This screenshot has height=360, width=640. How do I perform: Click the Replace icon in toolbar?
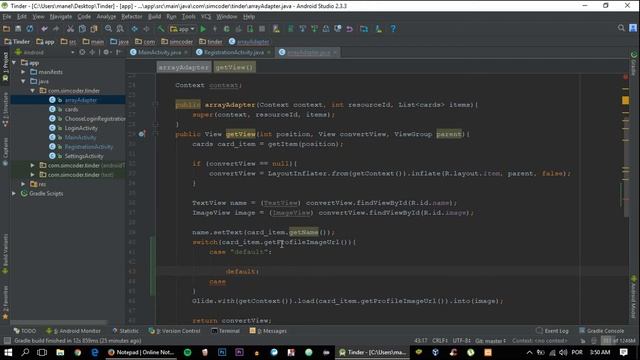click(120, 29)
